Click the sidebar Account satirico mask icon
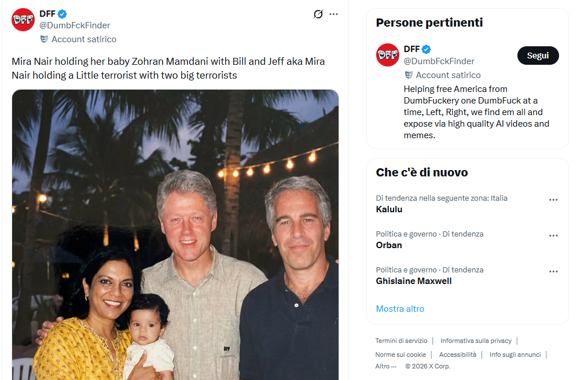Viewport: 588px width, 380px height. pyautogui.click(x=409, y=75)
